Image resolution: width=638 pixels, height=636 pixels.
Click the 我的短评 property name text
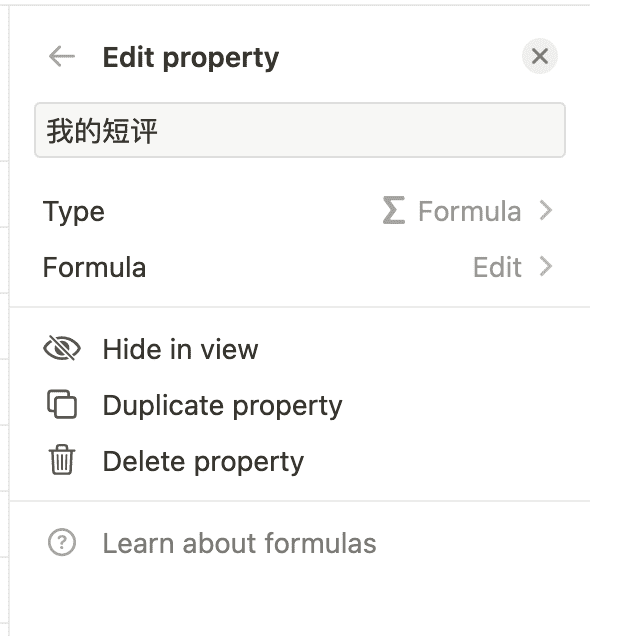click(102, 131)
